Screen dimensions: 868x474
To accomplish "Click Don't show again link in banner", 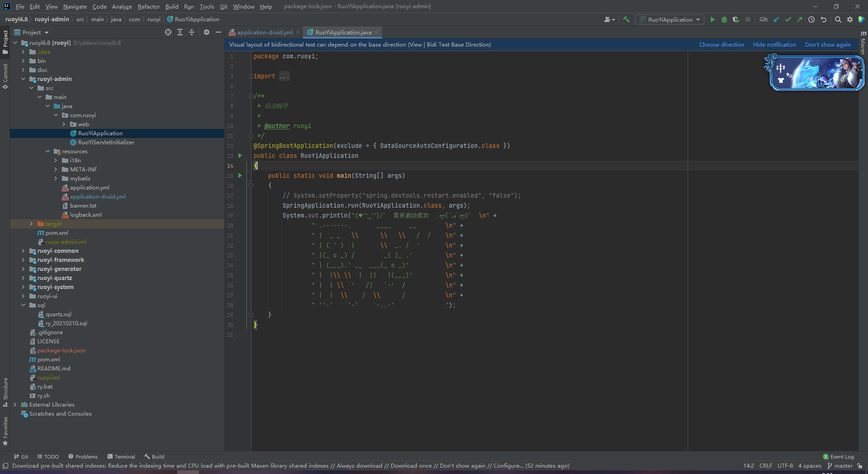I will (828, 45).
